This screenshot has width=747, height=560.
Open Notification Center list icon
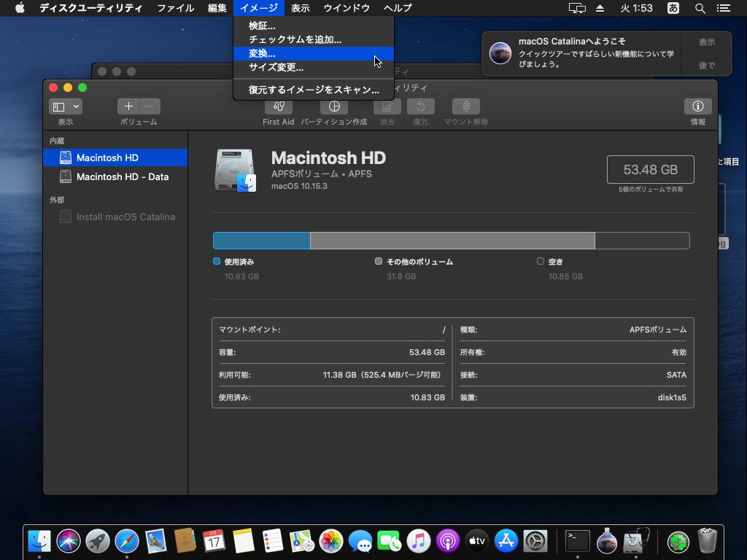(x=724, y=8)
